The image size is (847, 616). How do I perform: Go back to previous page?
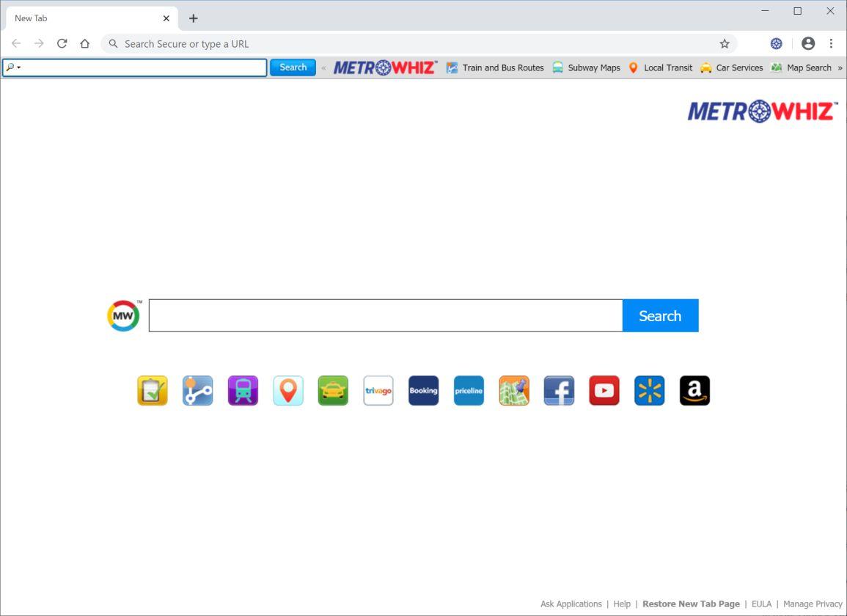pyautogui.click(x=16, y=44)
